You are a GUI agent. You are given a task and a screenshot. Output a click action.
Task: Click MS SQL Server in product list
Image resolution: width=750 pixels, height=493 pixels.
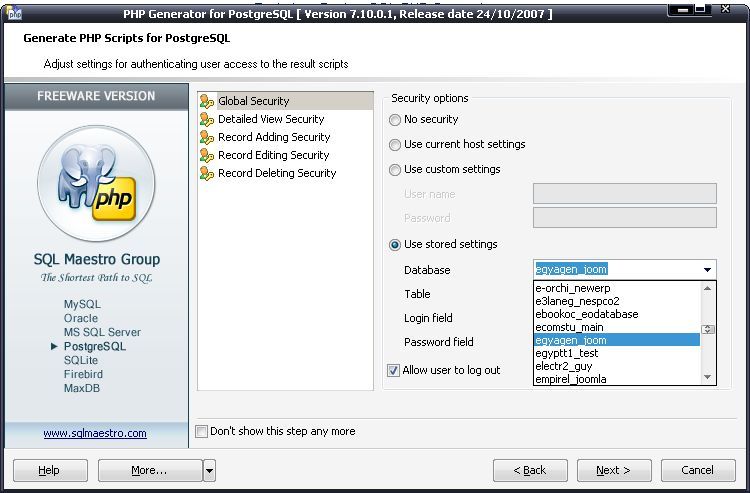[102, 332]
